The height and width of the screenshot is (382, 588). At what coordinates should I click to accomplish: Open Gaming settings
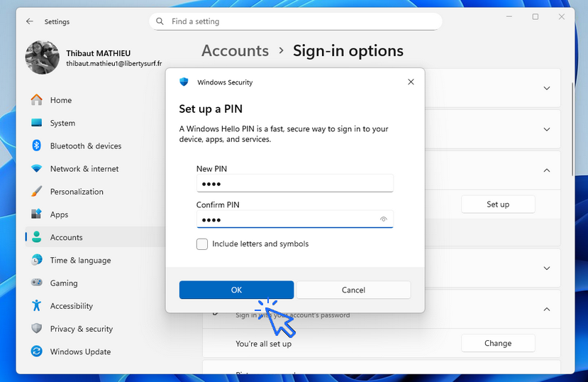click(x=96, y=283)
